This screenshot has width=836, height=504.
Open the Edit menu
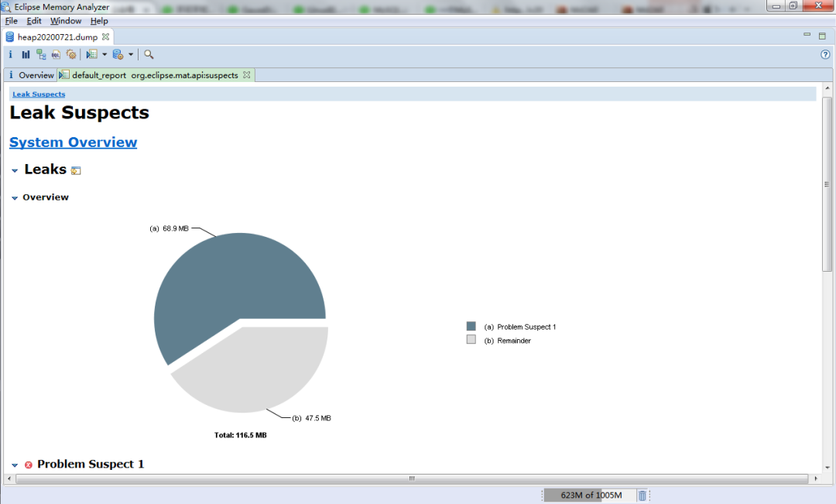34,21
